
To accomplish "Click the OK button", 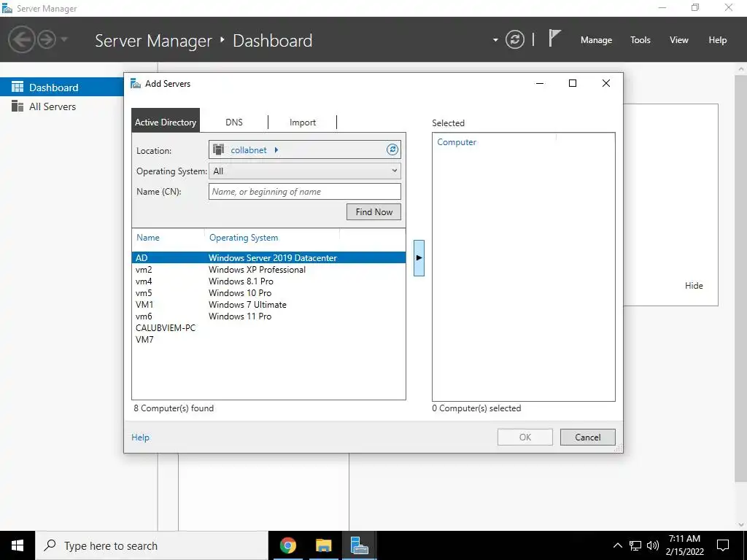I will [525, 437].
